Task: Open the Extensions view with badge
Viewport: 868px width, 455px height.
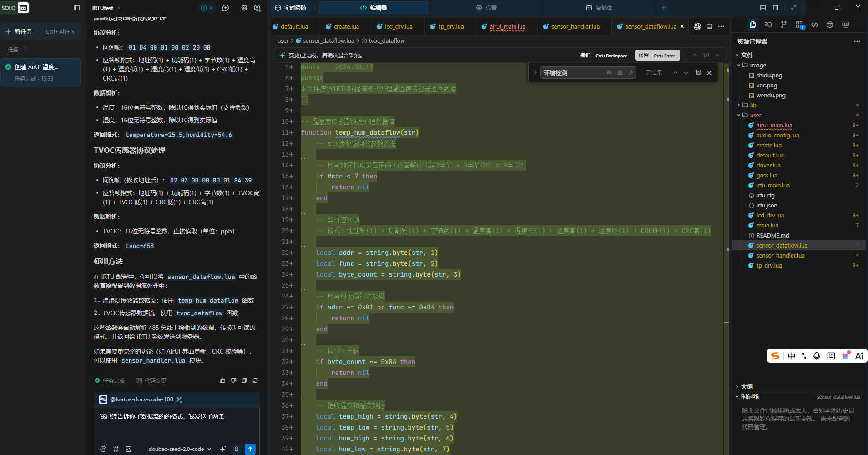Action: coord(800,25)
